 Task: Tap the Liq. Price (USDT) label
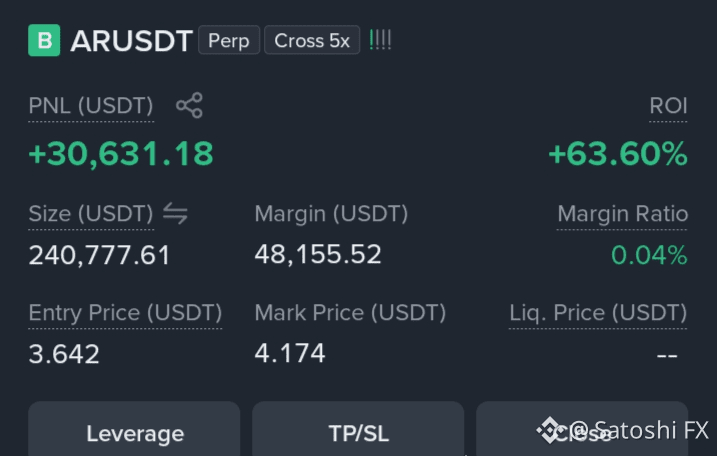coord(598,313)
